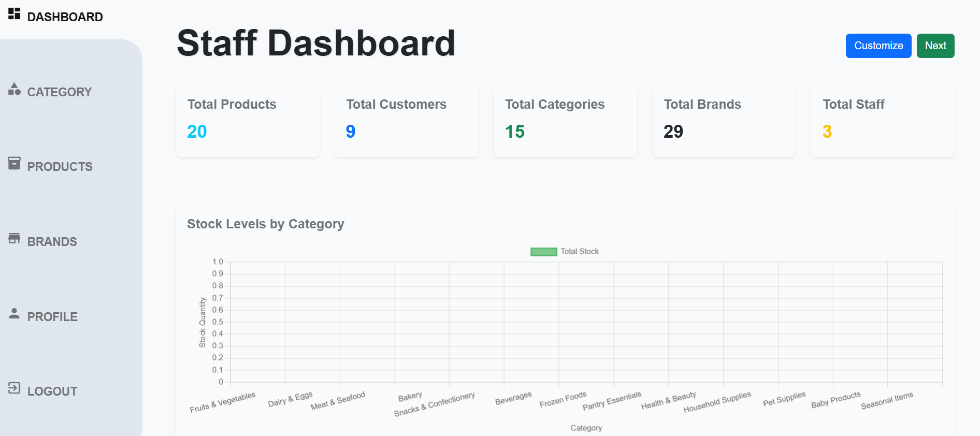View the PROFILE page
This screenshot has width=980, height=436.
coord(52,317)
